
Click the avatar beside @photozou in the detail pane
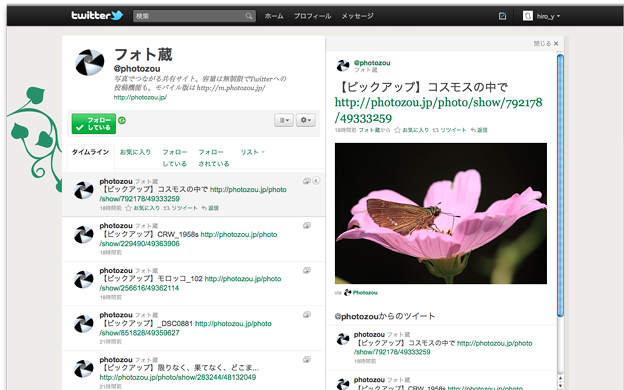[343, 66]
